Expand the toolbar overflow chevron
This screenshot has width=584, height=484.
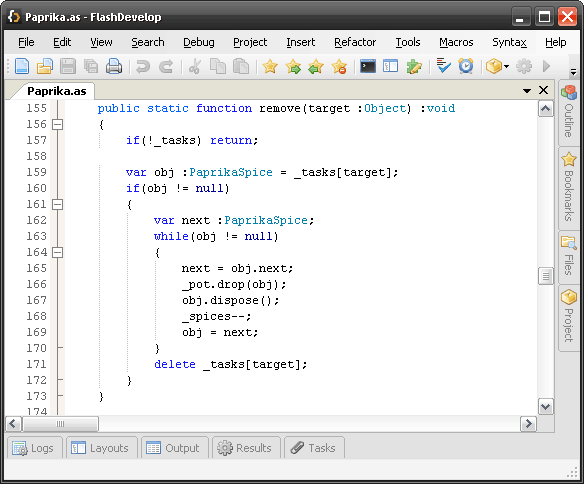pyautogui.click(x=574, y=71)
